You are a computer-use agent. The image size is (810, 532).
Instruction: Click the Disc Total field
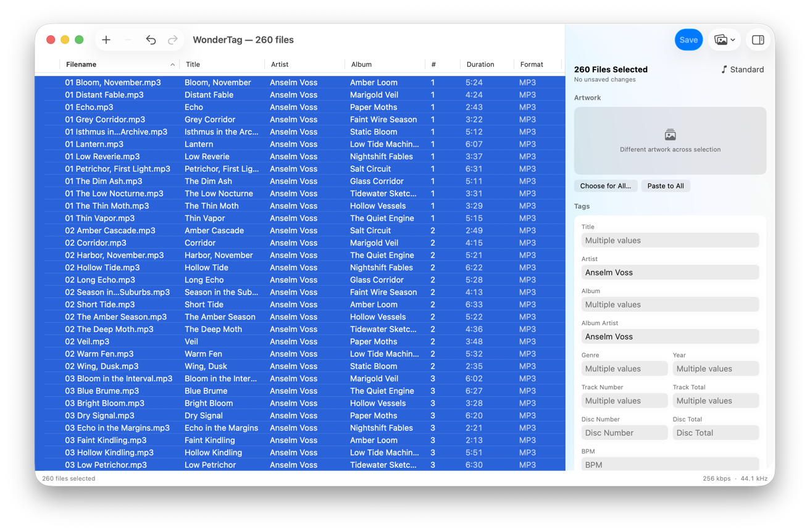pyautogui.click(x=716, y=433)
